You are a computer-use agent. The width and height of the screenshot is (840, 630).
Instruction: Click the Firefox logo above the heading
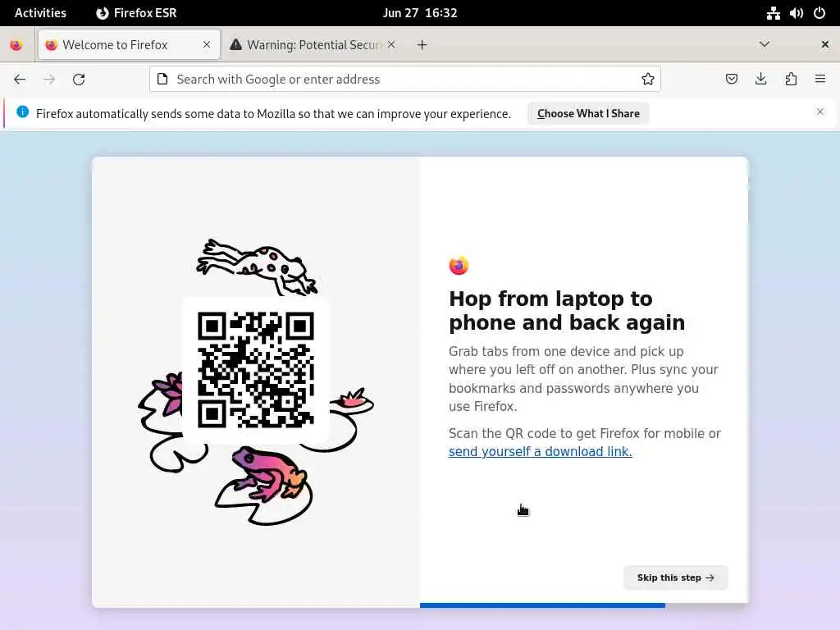click(459, 265)
